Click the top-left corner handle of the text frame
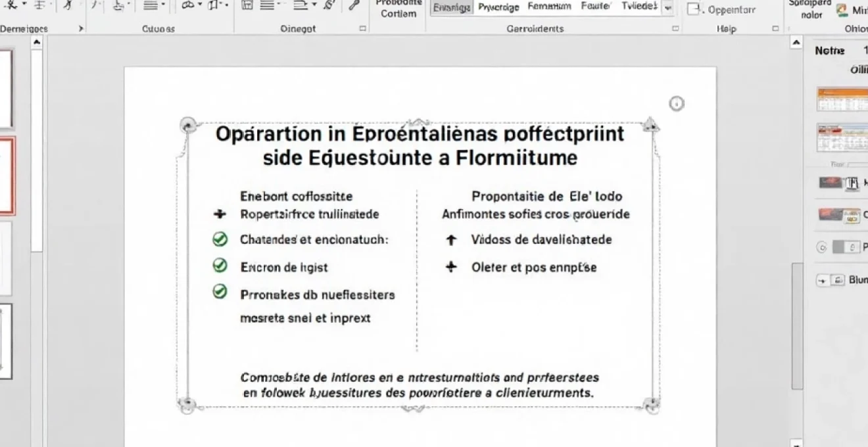The image size is (868, 447). [x=188, y=125]
